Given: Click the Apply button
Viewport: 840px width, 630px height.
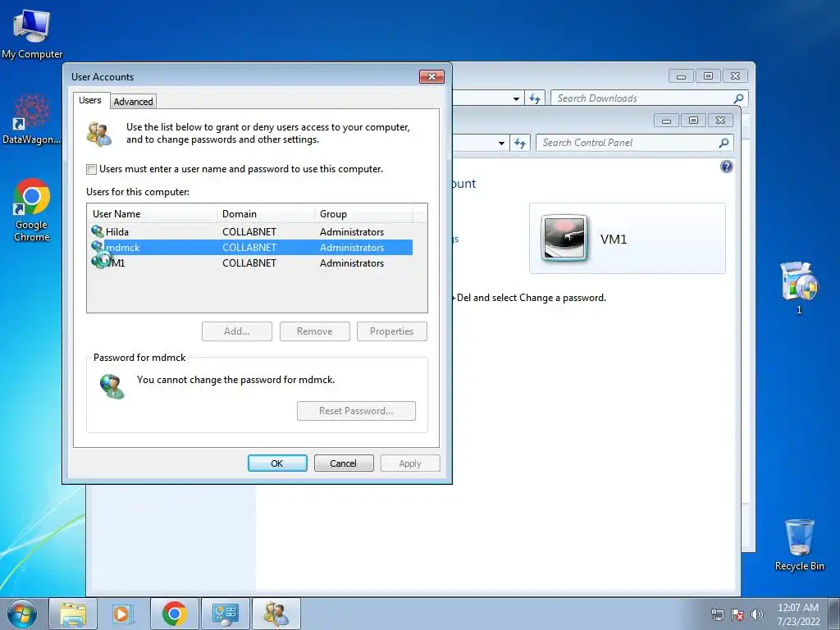Looking at the screenshot, I should pos(410,463).
